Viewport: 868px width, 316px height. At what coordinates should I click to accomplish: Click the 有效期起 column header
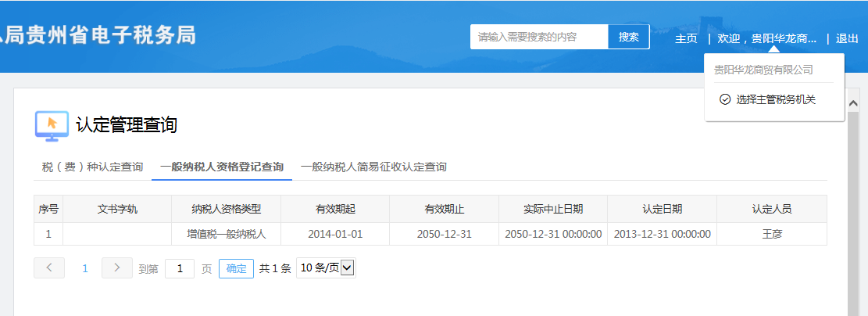click(335, 209)
